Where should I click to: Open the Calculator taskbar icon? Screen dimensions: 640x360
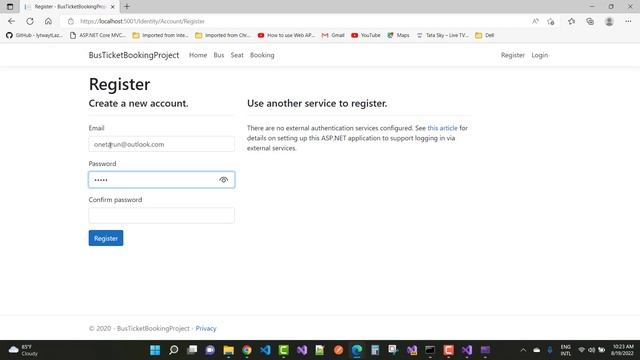click(x=375, y=350)
